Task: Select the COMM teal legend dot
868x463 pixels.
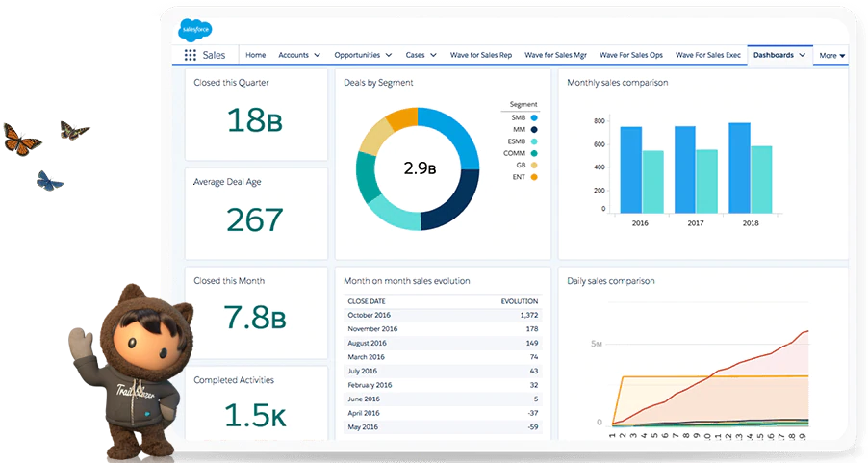Action: pos(534,153)
